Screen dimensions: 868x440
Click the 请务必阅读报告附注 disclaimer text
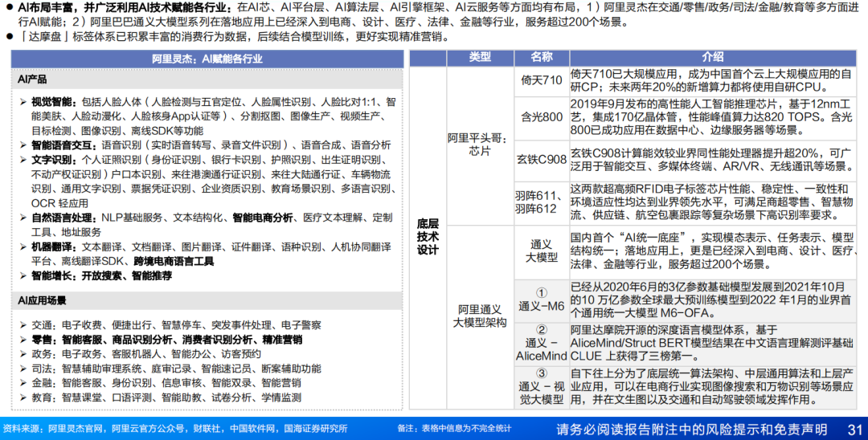(691, 430)
